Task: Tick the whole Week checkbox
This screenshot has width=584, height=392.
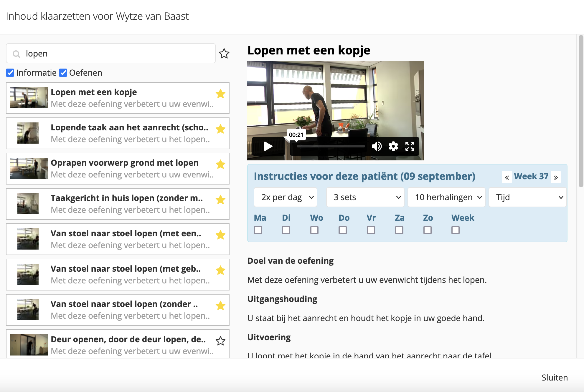Action: coord(456,230)
